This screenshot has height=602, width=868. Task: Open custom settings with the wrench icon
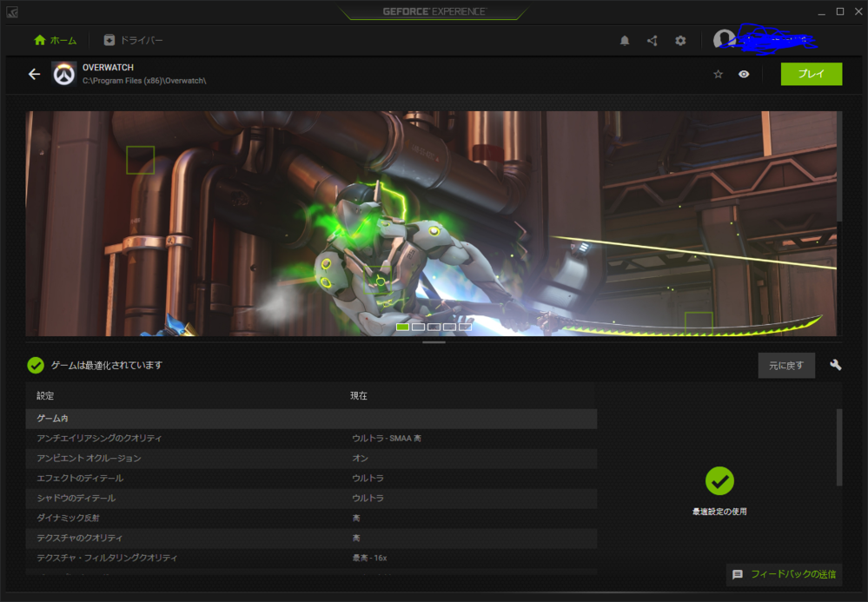point(835,365)
